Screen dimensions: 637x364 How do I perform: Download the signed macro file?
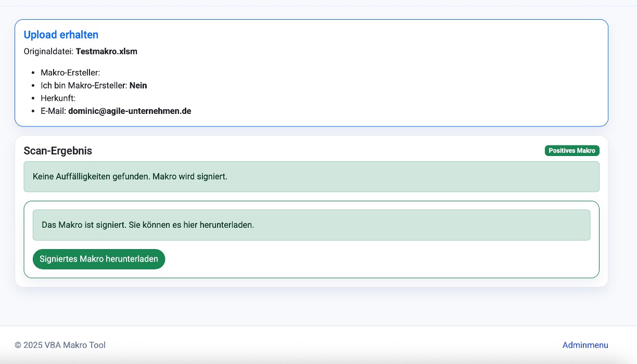tap(99, 259)
